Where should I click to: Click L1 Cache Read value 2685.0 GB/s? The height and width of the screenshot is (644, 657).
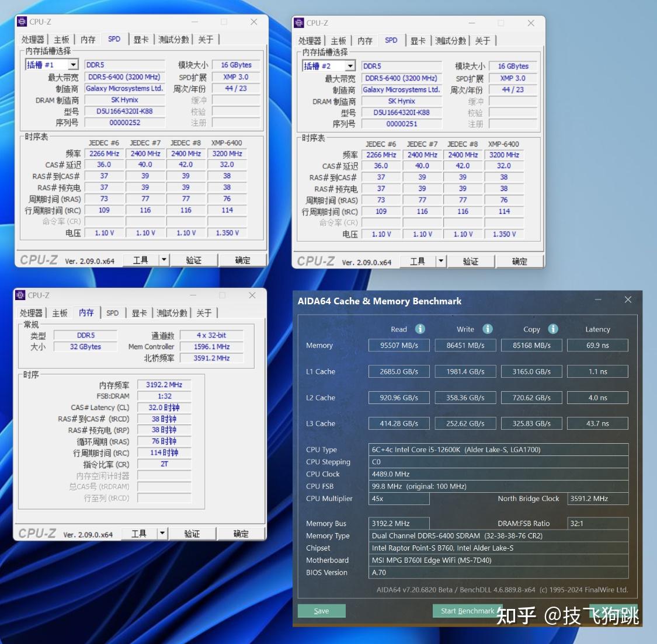[x=399, y=371]
